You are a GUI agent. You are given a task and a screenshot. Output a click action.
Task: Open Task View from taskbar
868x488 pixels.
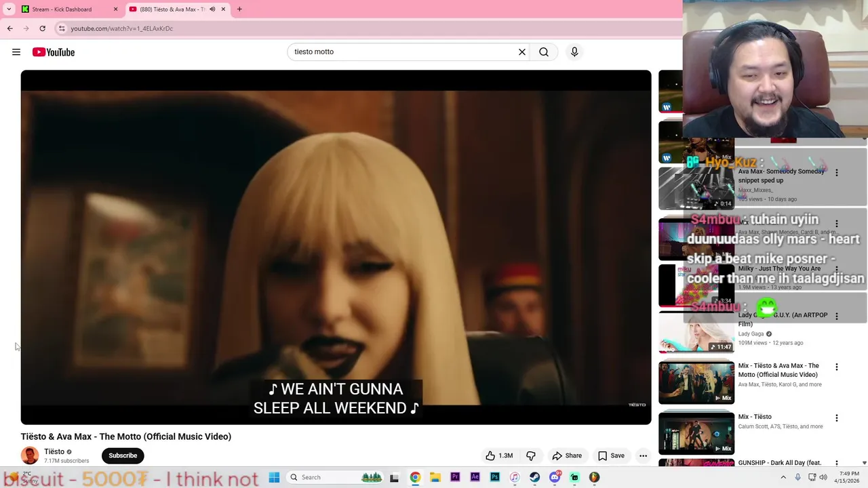pyautogui.click(x=395, y=477)
